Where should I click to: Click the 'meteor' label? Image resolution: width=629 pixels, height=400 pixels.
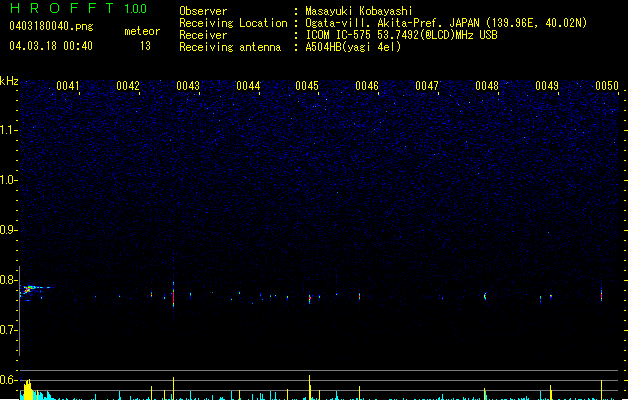[x=142, y=31]
